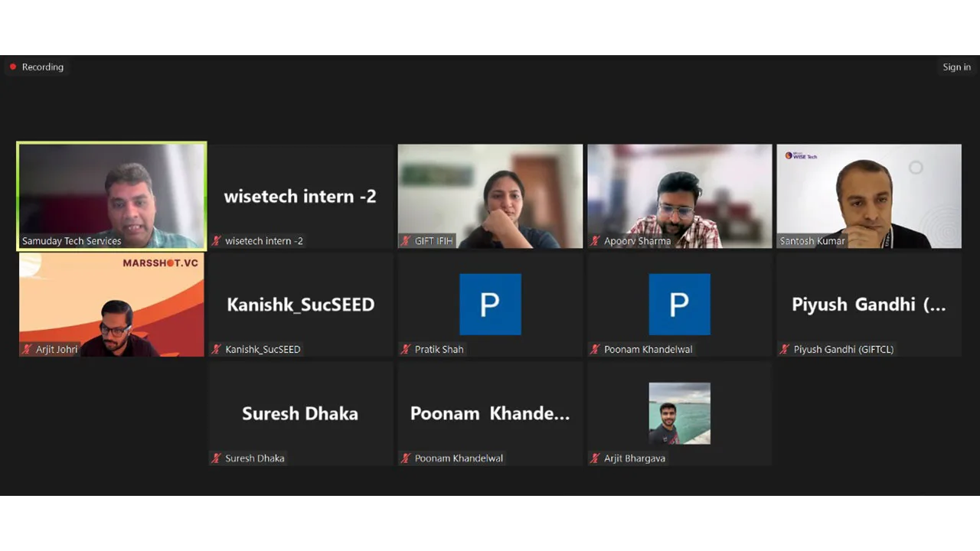Image resolution: width=980 pixels, height=551 pixels.
Task: Click the Sign in button
Action: (x=956, y=67)
